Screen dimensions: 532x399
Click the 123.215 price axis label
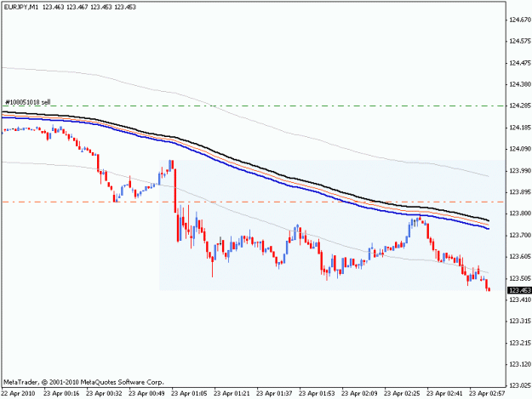tap(520, 343)
